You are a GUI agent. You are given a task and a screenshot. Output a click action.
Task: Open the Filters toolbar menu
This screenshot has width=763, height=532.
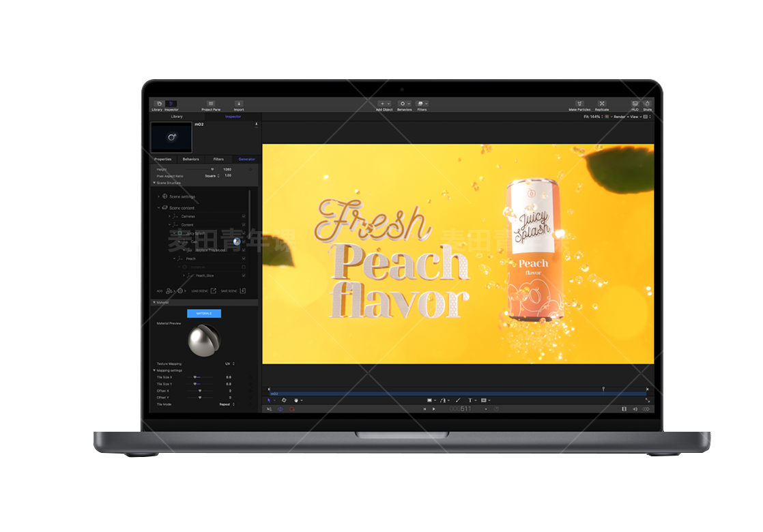[422, 104]
